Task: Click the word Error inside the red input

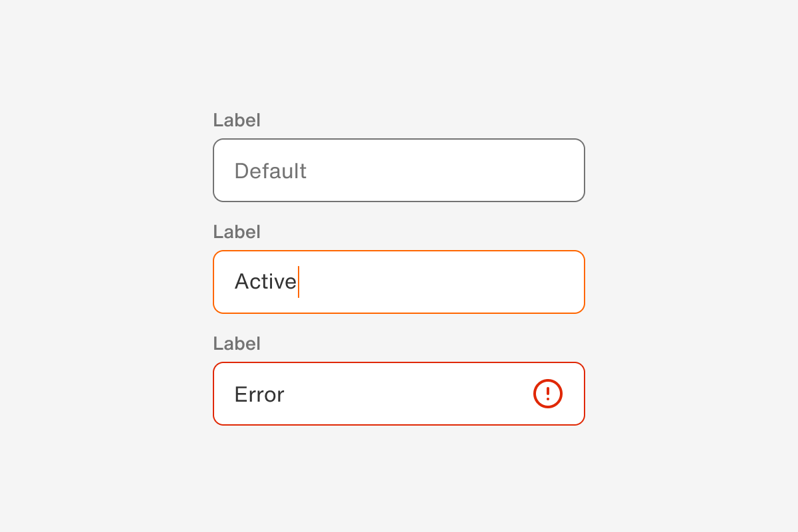Action: coord(259,394)
